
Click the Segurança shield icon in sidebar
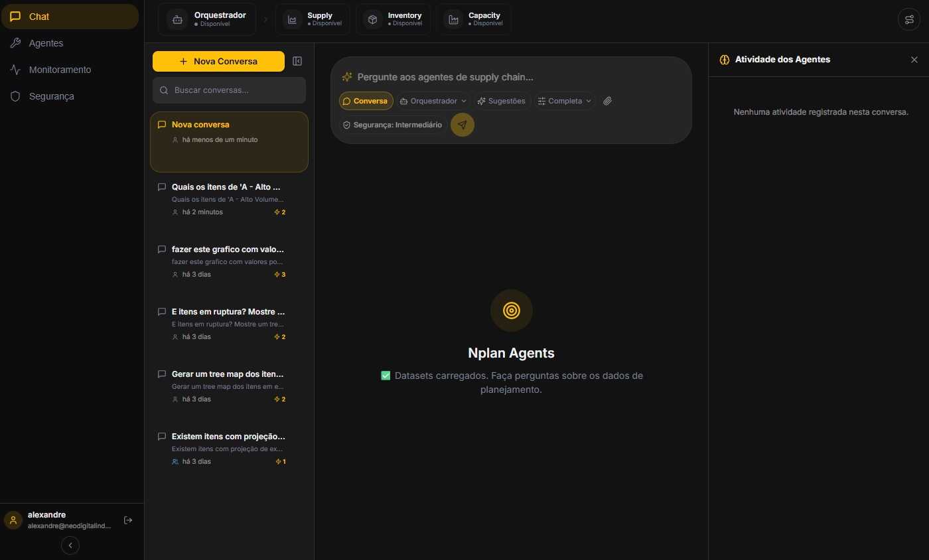[15, 96]
